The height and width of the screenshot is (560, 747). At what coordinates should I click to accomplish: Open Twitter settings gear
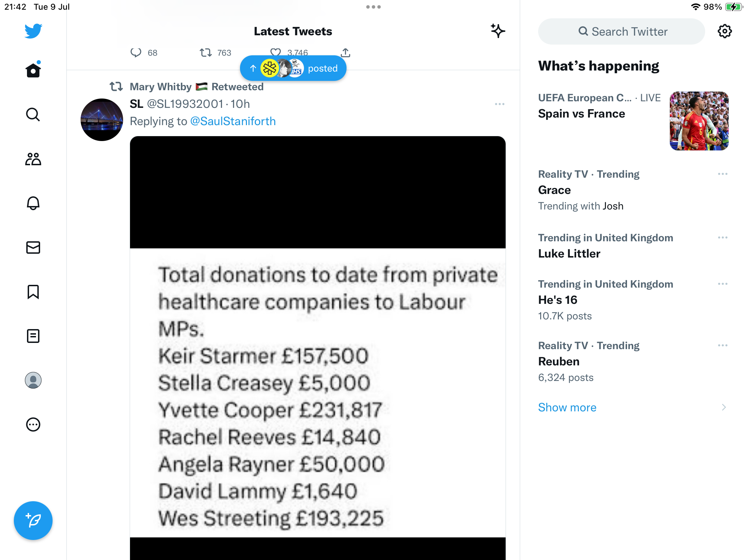pos(725,31)
